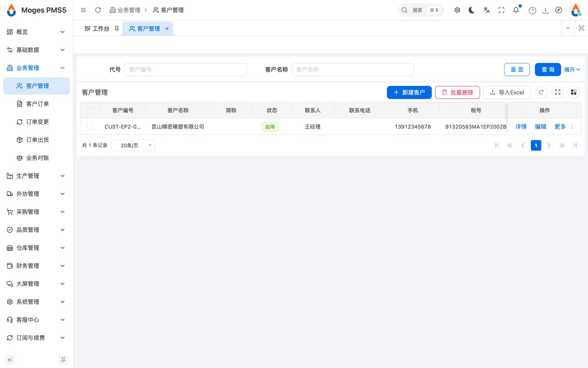Tick the checkbox for CUST-EP2 row

pos(90,127)
